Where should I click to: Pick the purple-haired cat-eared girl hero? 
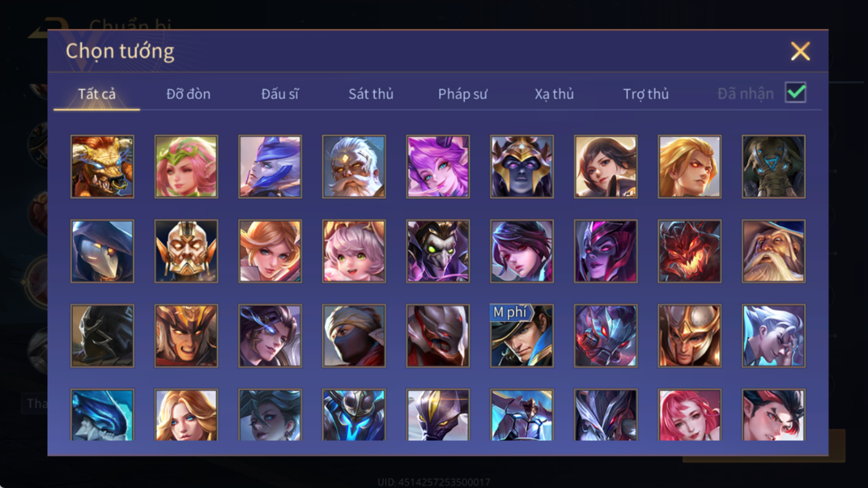(438, 167)
